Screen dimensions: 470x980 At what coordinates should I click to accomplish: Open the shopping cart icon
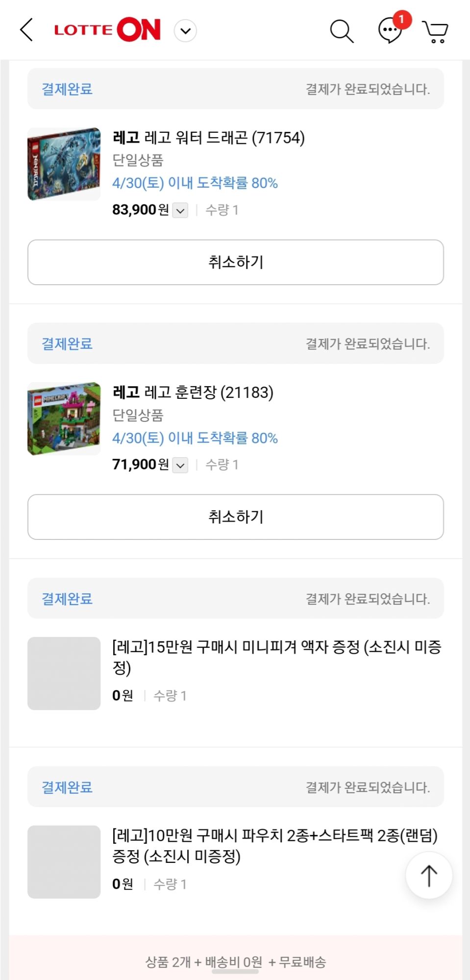click(x=435, y=32)
